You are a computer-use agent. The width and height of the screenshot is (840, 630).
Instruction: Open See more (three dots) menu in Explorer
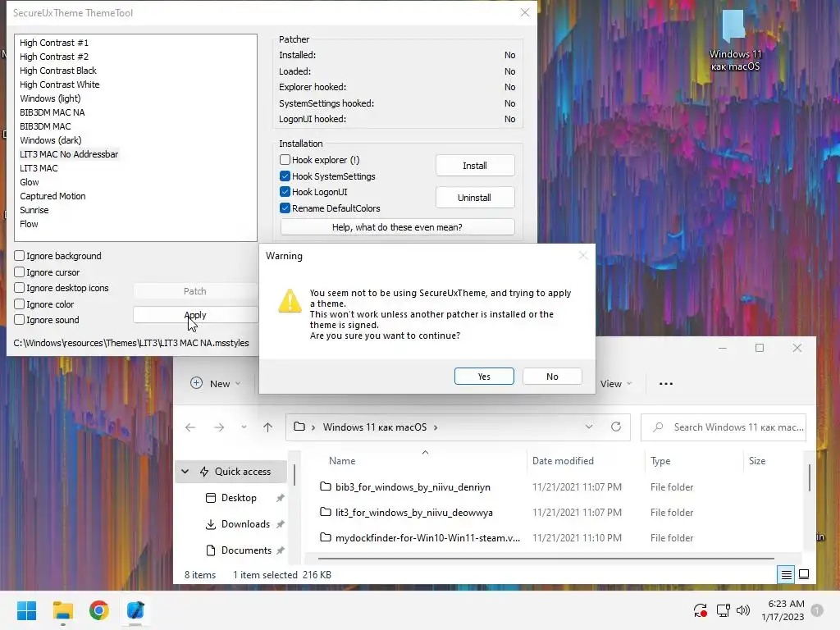[x=666, y=384]
